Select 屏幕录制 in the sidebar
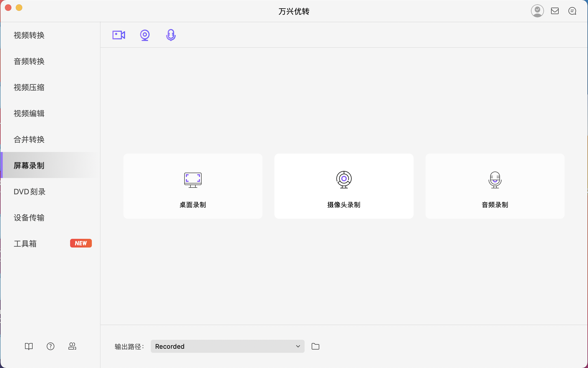 (29, 166)
